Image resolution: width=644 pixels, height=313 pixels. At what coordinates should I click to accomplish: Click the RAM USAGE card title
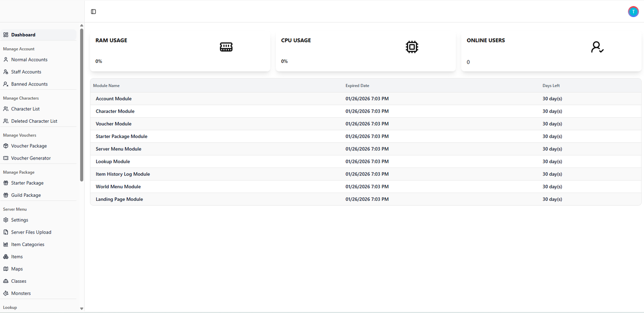[x=111, y=40]
